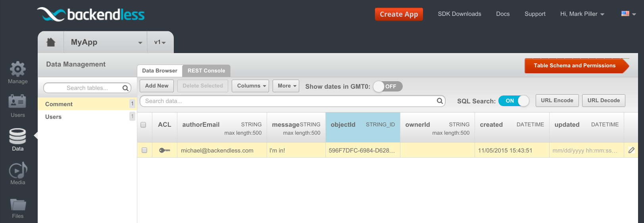The image size is (644, 223).
Task: Focus the Search tables input field
Action: coord(87,88)
